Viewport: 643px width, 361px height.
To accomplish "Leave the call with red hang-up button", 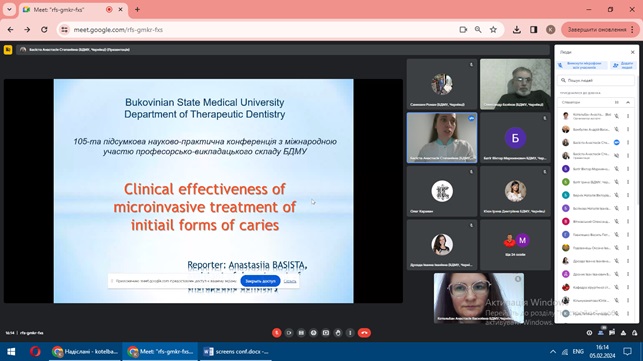I will point(364,333).
